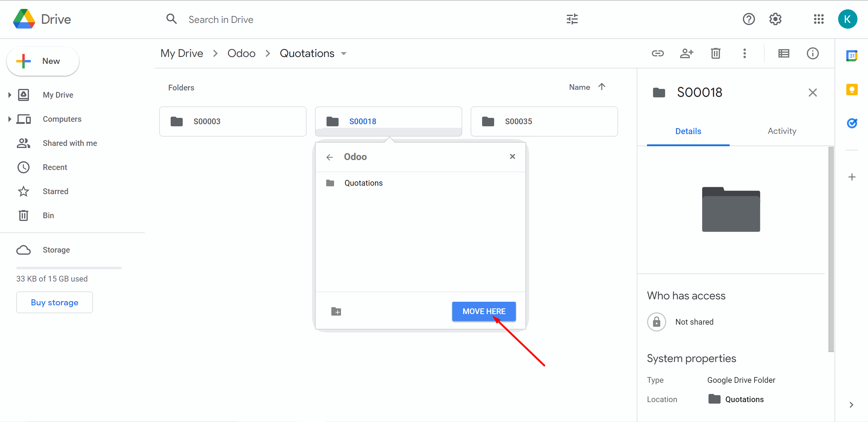Select folder S00018

(x=388, y=121)
